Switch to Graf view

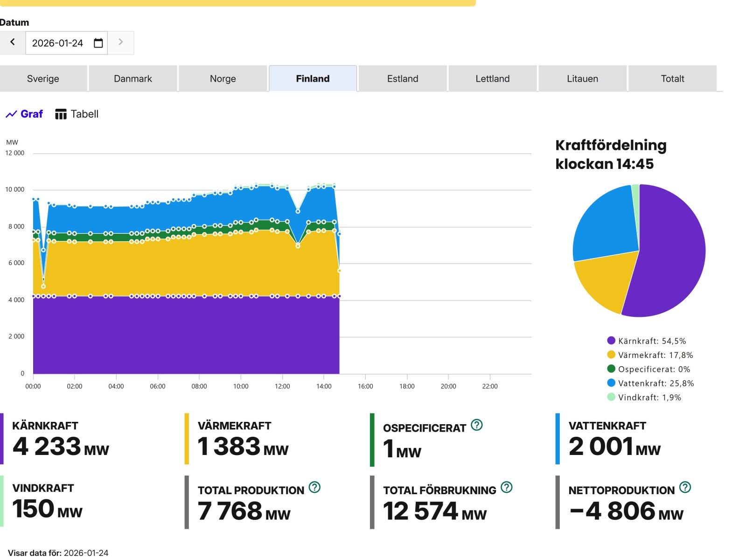tap(24, 114)
